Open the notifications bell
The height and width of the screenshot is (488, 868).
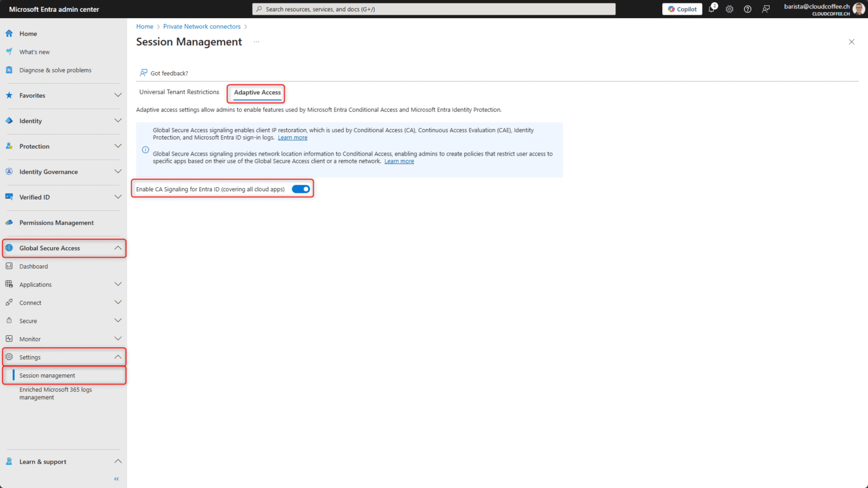(x=711, y=9)
